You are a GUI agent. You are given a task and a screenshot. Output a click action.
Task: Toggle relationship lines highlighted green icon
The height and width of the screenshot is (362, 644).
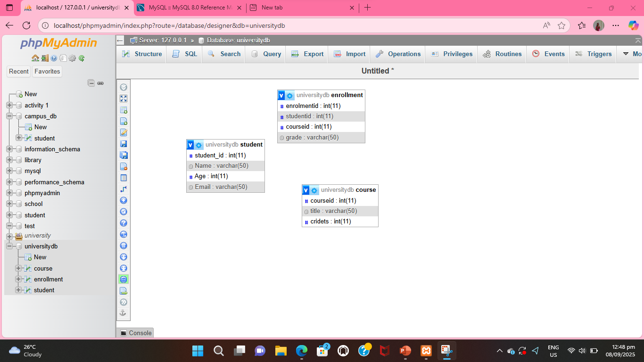click(124, 280)
